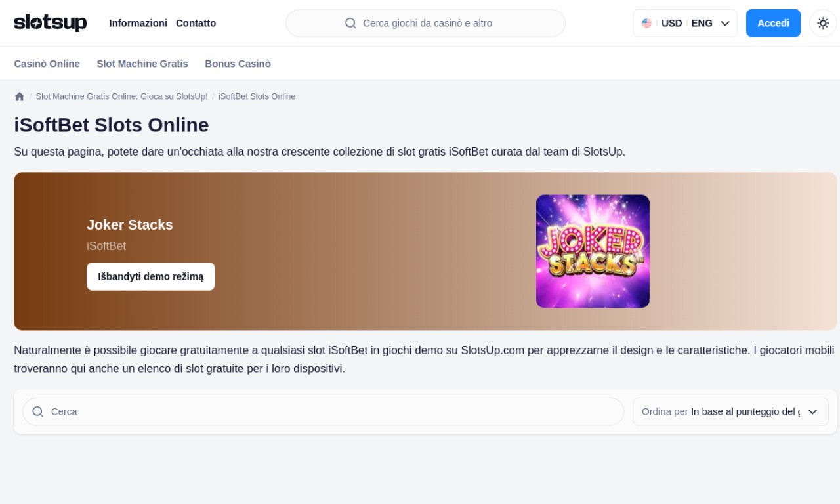Open the Informazioni menu
This screenshot has width=840, height=504.
pyautogui.click(x=138, y=23)
